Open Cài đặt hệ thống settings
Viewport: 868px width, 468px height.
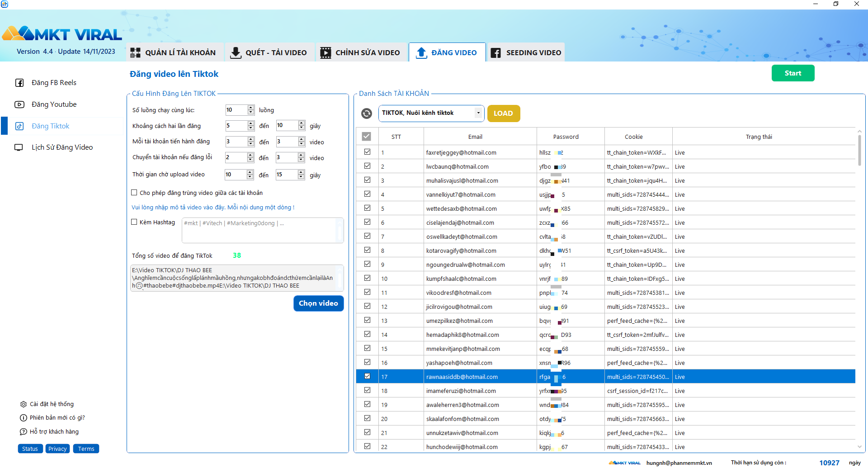52,404
